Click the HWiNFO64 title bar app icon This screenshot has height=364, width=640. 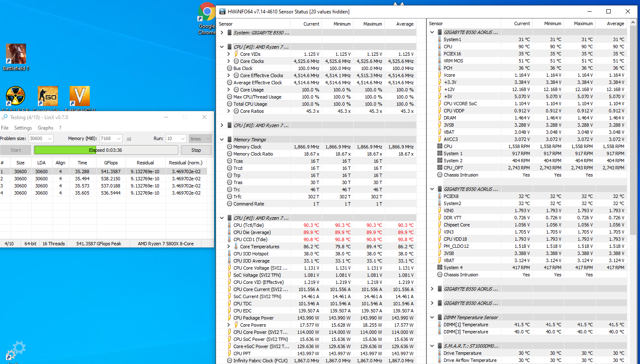(222, 11)
